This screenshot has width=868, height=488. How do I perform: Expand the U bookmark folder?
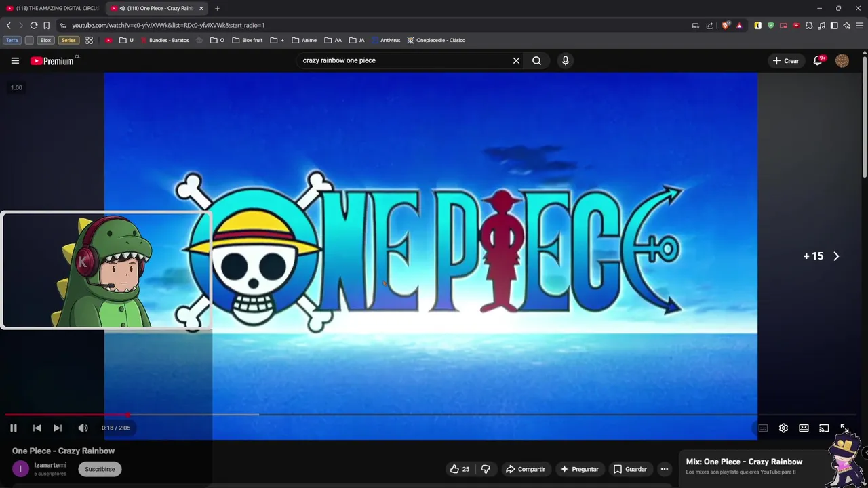(x=126, y=40)
